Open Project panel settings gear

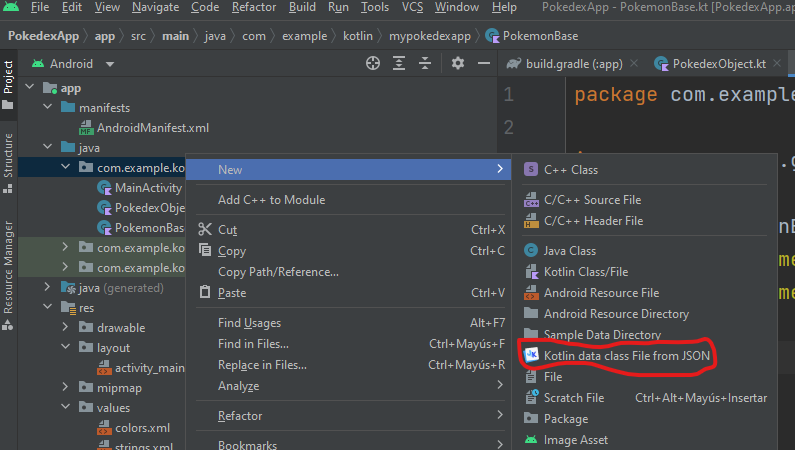[458, 63]
